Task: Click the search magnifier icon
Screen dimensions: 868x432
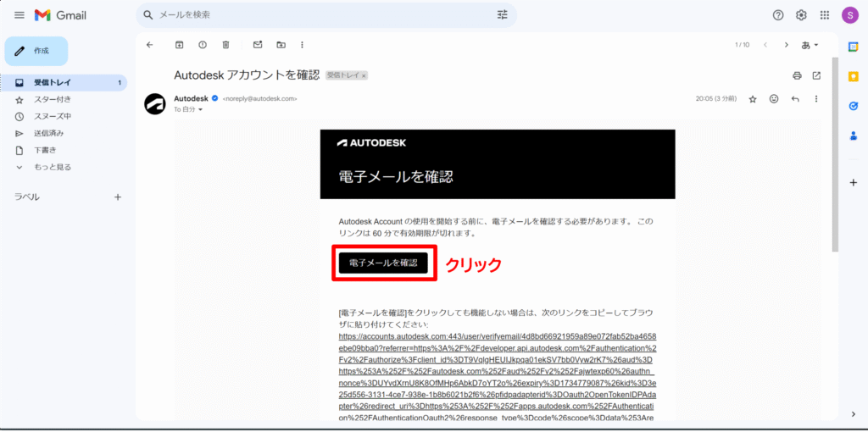Action: point(147,15)
